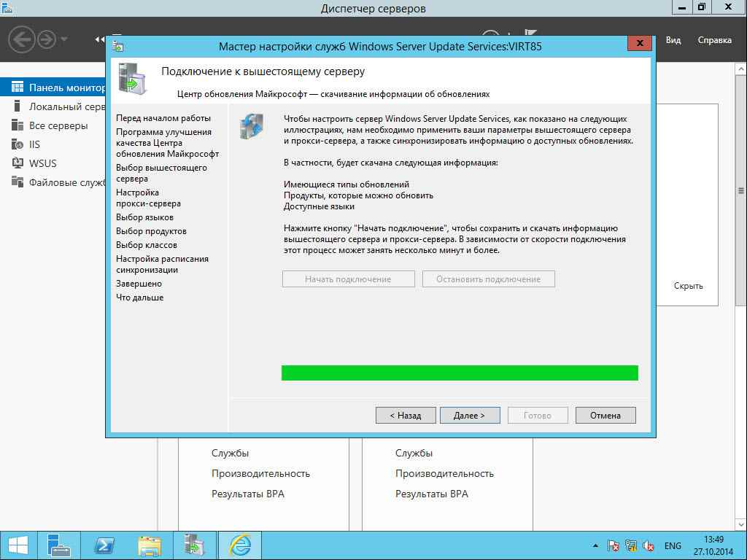
Task: Open navigation history dropdown arrow
Action: click(64, 39)
